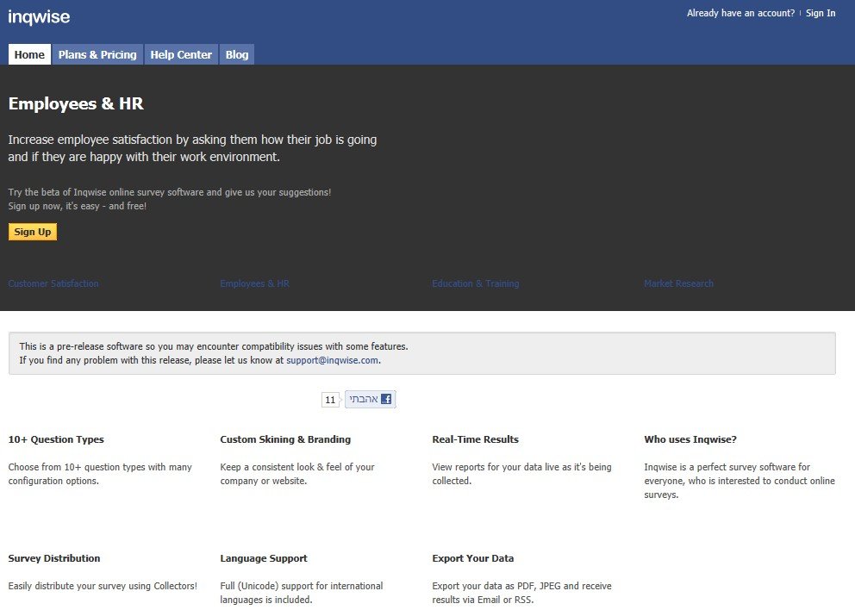Click the yellow Sign Up button
855x616 pixels.
(33, 232)
